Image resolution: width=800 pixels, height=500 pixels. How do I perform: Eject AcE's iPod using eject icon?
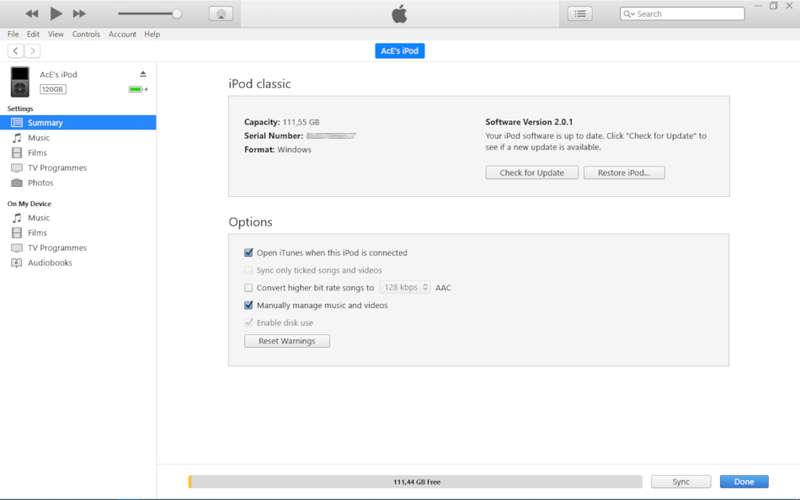pyautogui.click(x=143, y=74)
